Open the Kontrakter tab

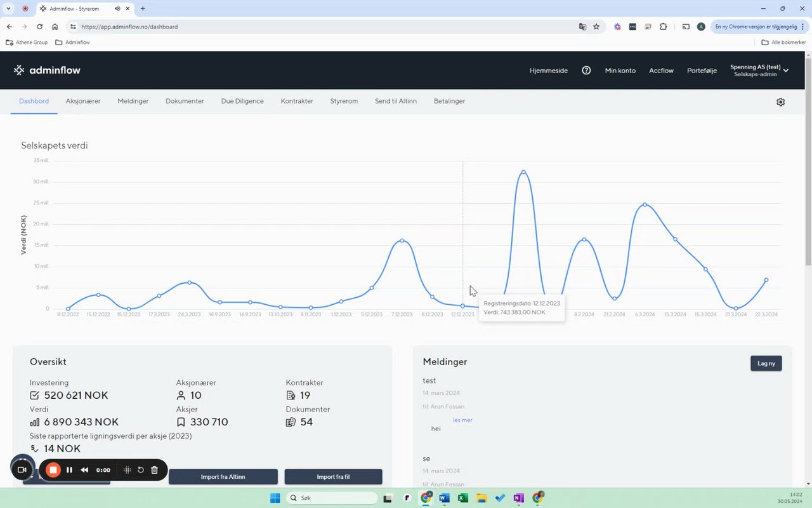click(297, 101)
